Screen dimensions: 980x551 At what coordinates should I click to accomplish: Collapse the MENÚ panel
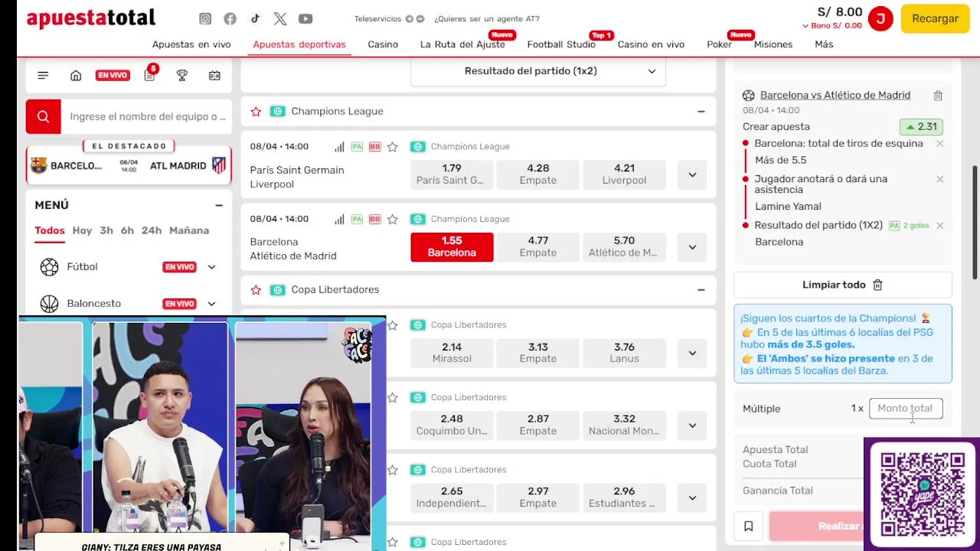[218, 205]
